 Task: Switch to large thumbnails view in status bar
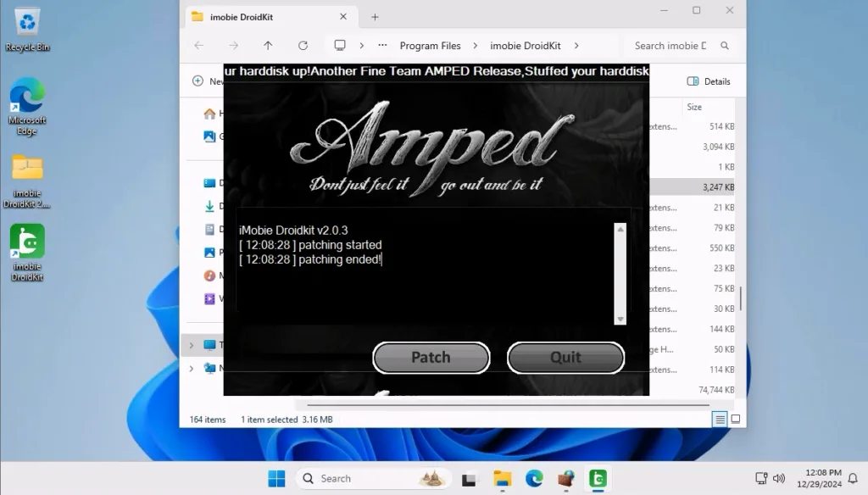click(736, 420)
